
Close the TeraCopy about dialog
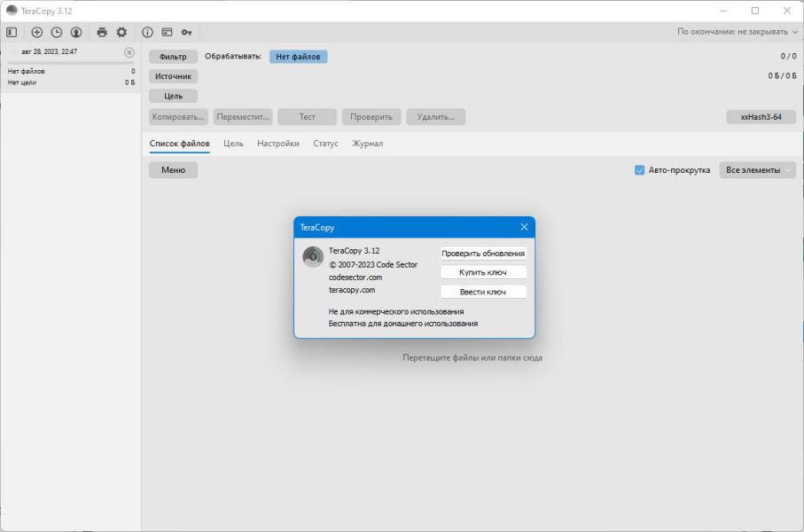[524, 227]
